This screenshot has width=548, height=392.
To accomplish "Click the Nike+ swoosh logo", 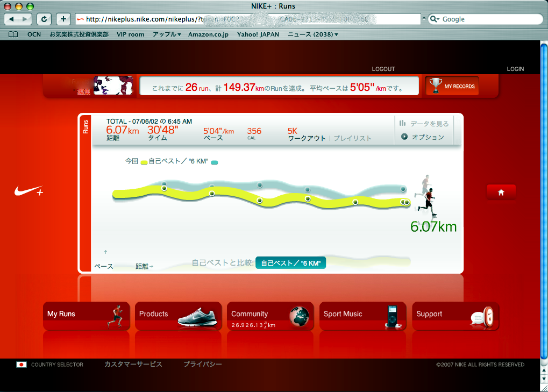I will pos(29,191).
